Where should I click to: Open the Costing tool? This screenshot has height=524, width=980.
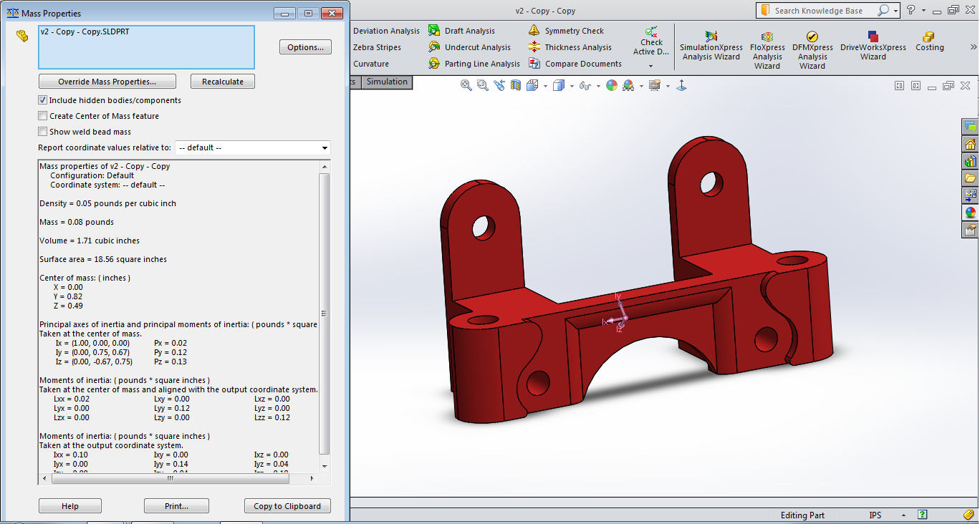pyautogui.click(x=929, y=42)
